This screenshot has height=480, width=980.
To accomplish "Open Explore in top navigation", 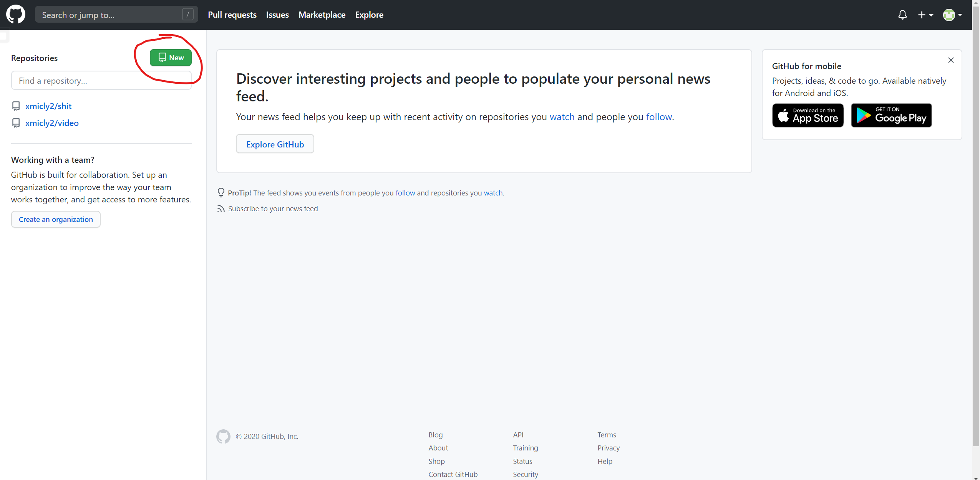I will pos(369,15).
